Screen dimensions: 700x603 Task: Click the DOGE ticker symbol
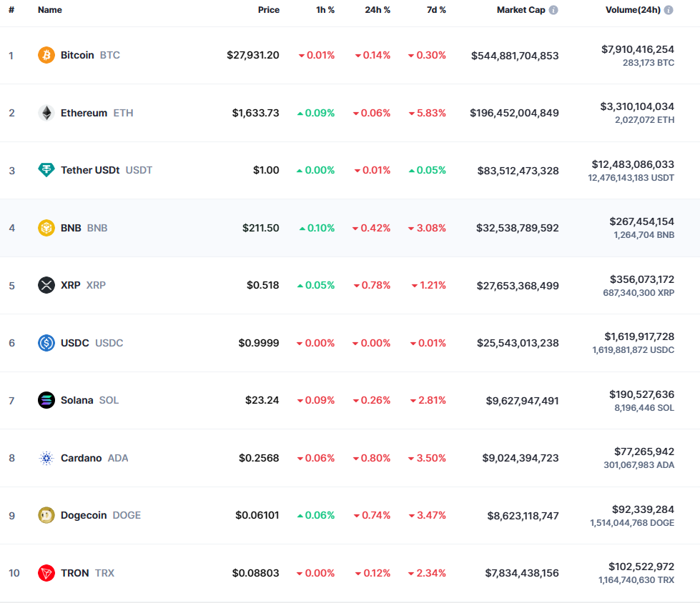(127, 515)
